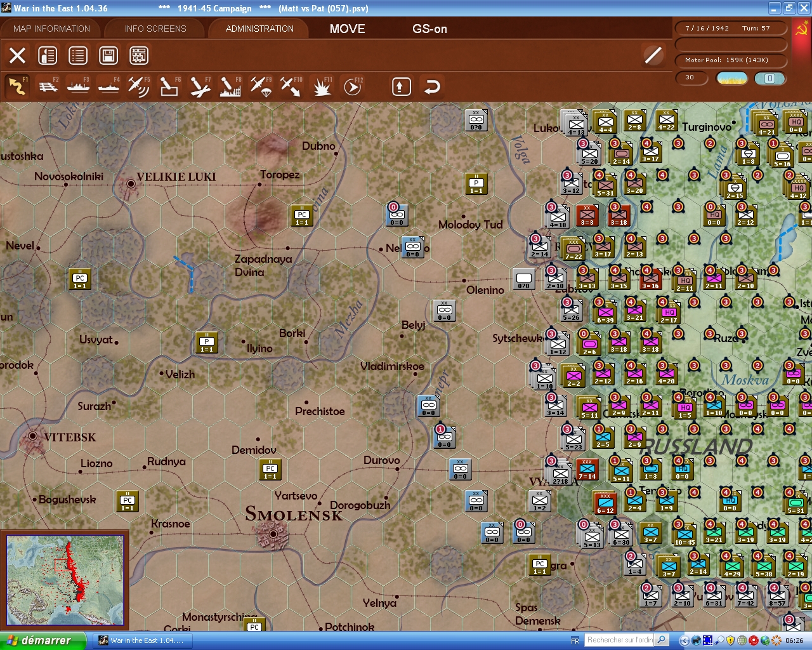Select Build Fortification mode (F11) icon
Image resolution: width=812 pixels, height=650 pixels.
click(322, 86)
